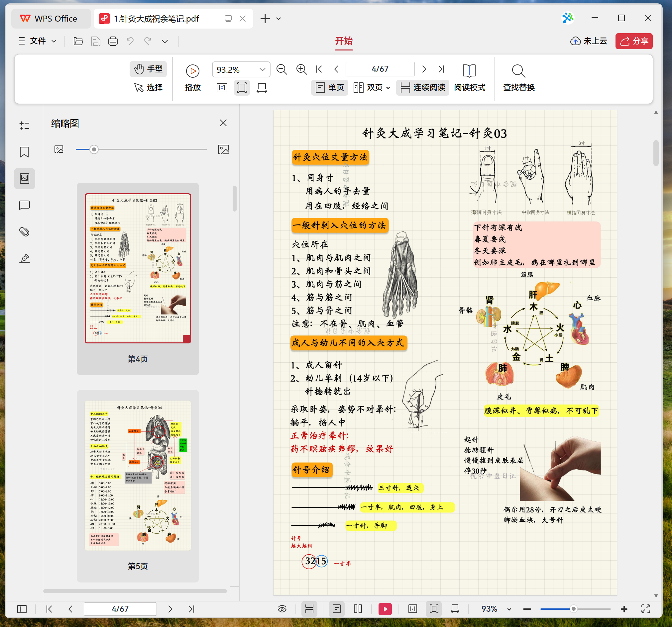Enable 单页 single page view
The image size is (672, 627).
pyautogui.click(x=329, y=87)
